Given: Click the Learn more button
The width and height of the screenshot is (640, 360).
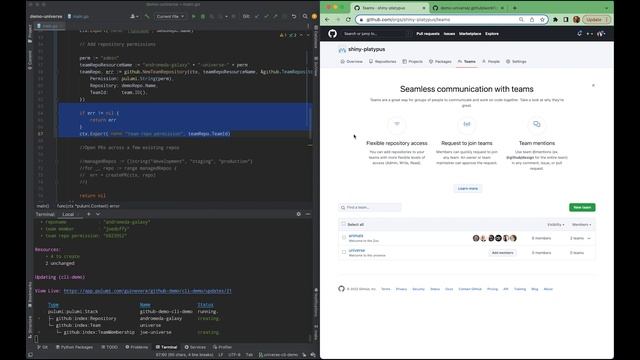Looking at the screenshot, I should [467, 188].
